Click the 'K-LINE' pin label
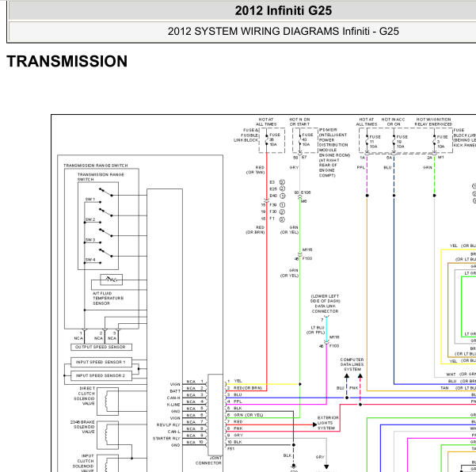The image size is (476, 472). tap(173, 405)
